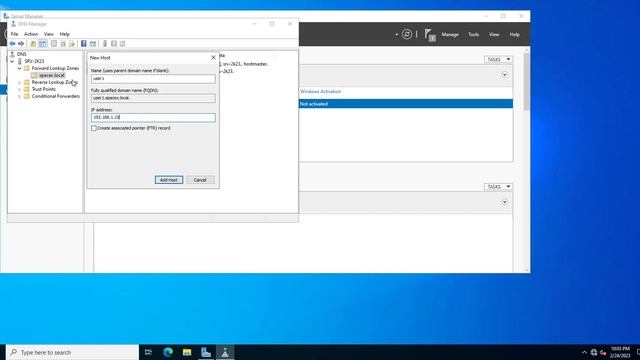Screen dimensions: 640x360
Task: Click the New Server toolbar icon
Action: pyautogui.click(x=105, y=44)
